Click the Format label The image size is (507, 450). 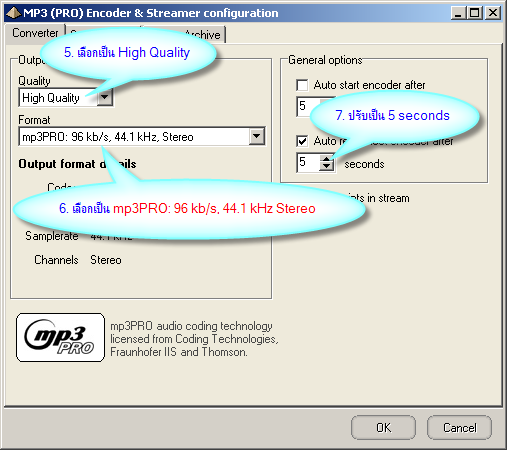34,120
